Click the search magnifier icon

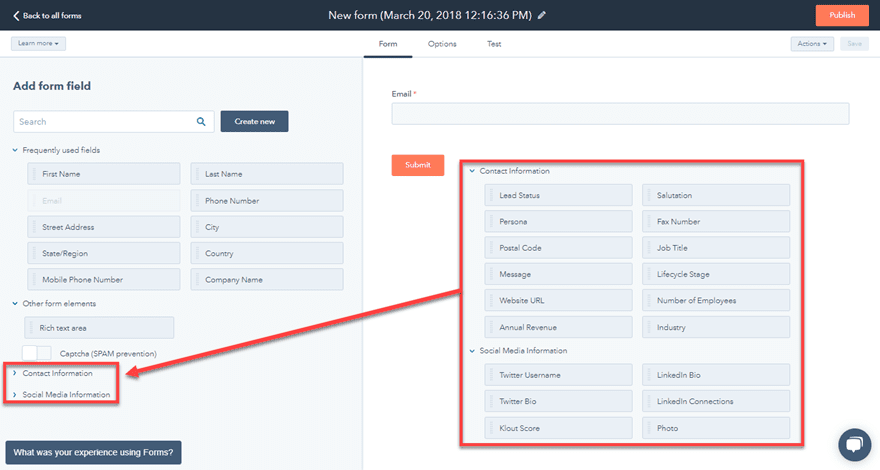coord(201,121)
